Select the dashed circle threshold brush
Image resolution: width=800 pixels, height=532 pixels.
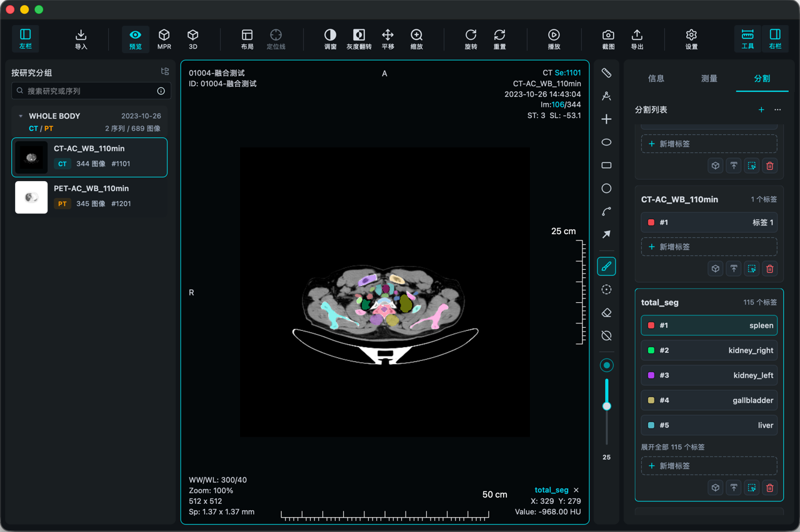coord(606,290)
